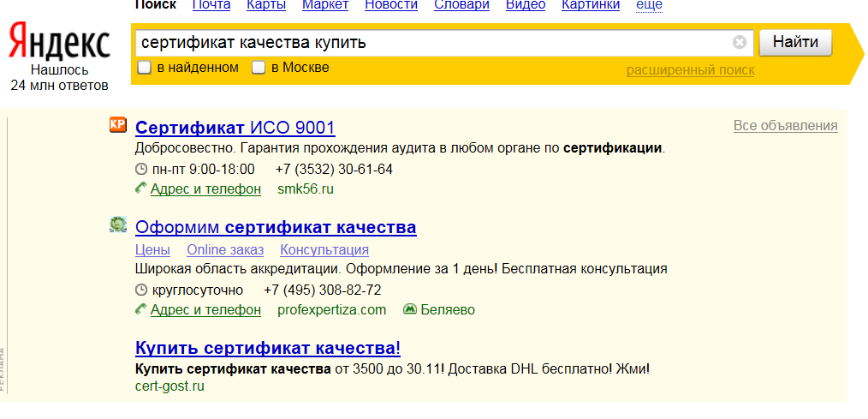Select the Словари service tab
This screenshot has width=868, height=419.
click(461, 5)
